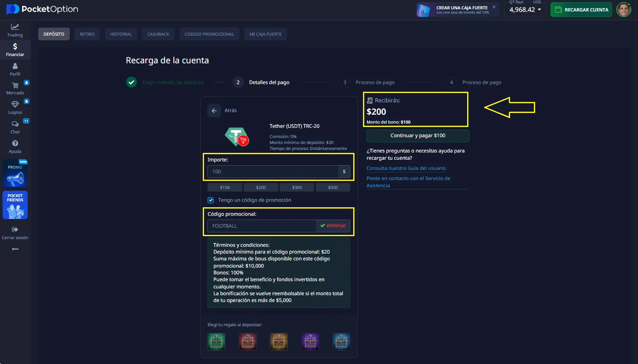Click the Importe amount input field
This screenshot has height=364, width=638.
tap(273, 172)
